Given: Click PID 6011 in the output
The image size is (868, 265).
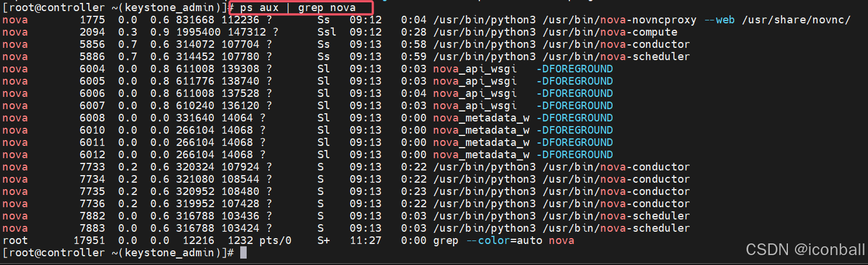Looking at the screenshot, I should pyautogui.click(x=92, y=142).
